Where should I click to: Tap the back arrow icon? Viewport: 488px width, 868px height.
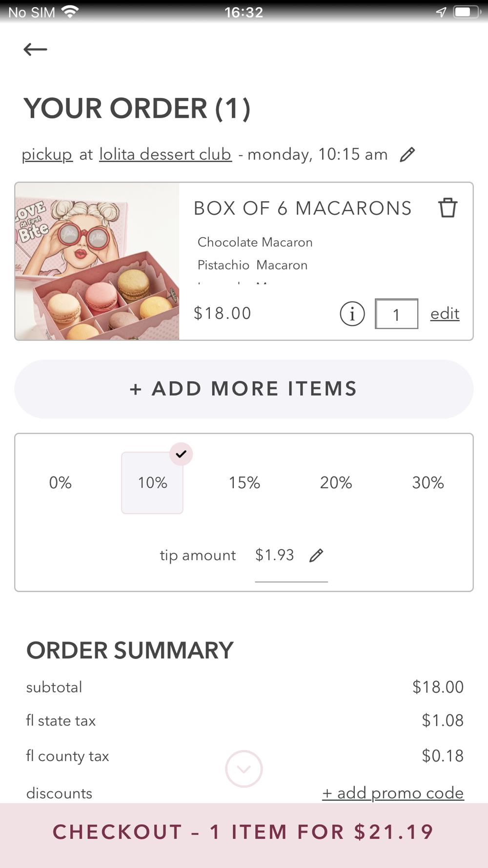click(x=35, y=49)
